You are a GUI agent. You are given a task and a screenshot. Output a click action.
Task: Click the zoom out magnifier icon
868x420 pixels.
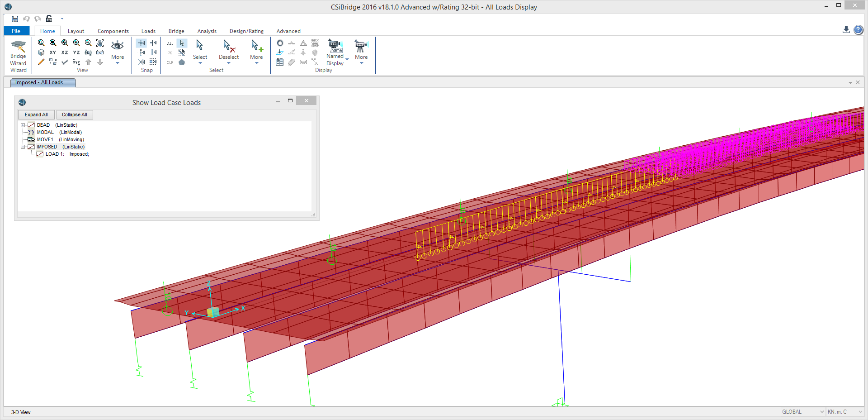coord(88,43)
